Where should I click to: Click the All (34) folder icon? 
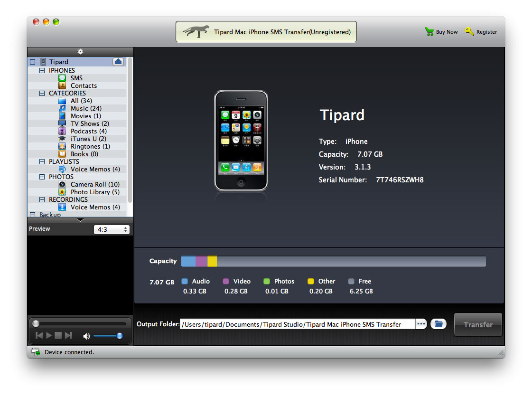[62, 101]
